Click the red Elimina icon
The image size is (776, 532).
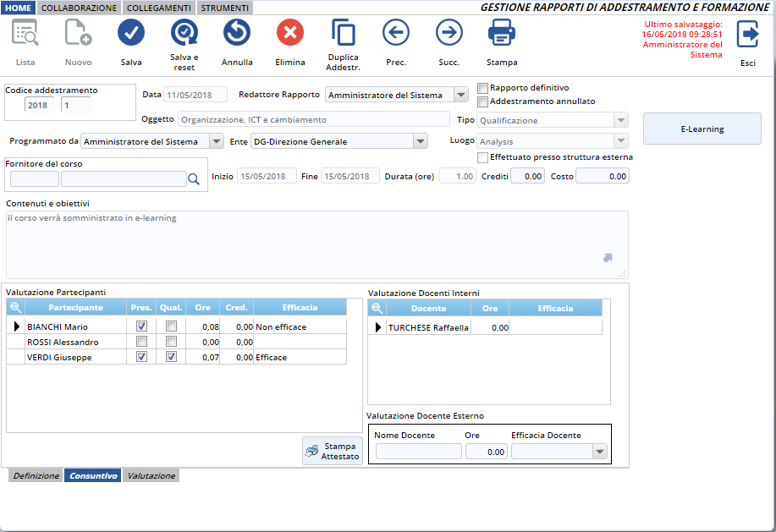point(290,34)
